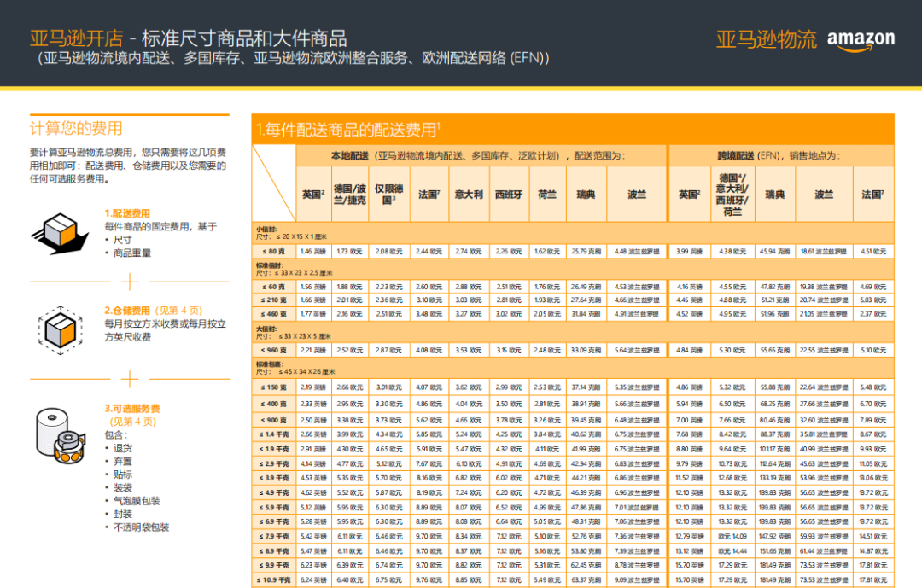The width and height of the screenshot is (922, 588).
Task: Select the 意大利 column header
Action: click(469, 195)
